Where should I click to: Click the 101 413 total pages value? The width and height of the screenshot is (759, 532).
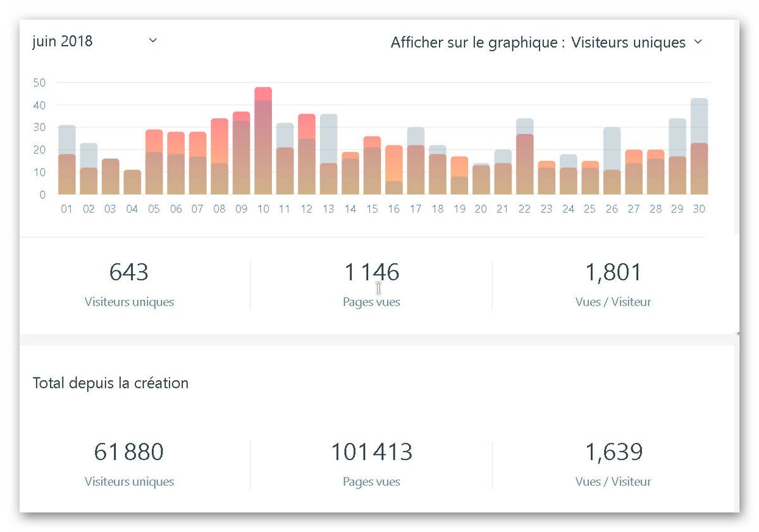(372, 452)
